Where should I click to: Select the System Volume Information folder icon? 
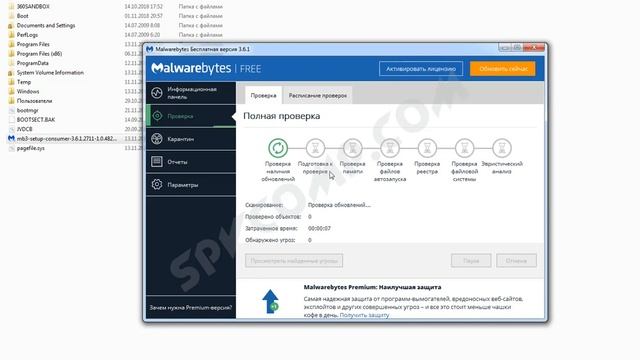click(x=11, y=73)
